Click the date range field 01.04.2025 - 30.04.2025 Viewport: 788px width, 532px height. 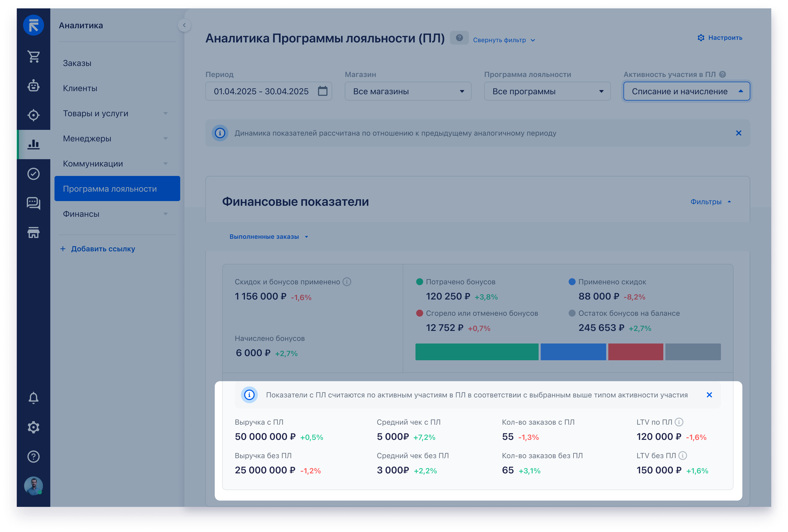(269, 91)
